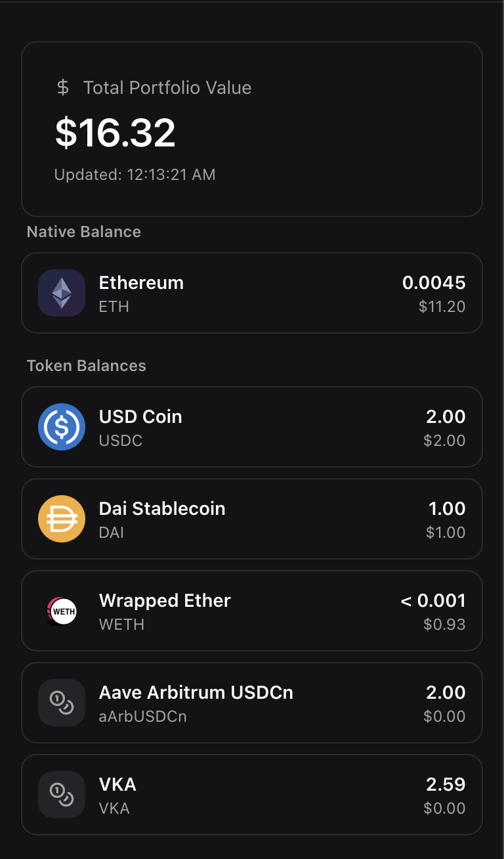Click the Wrapped Ether WETH icon

[62, 611]
